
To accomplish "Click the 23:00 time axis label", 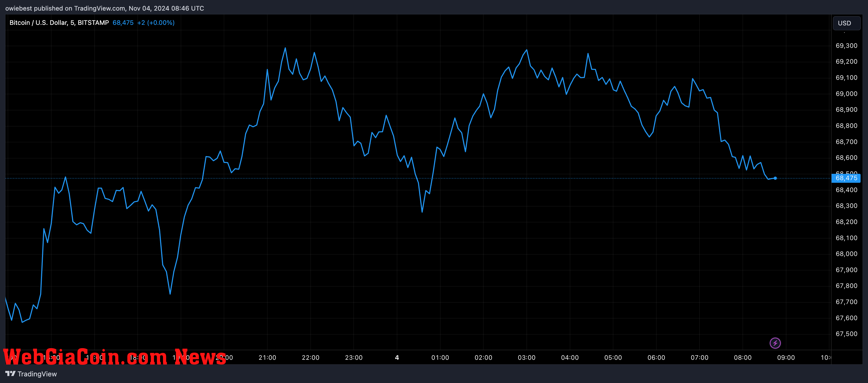I will pos(354,357).
